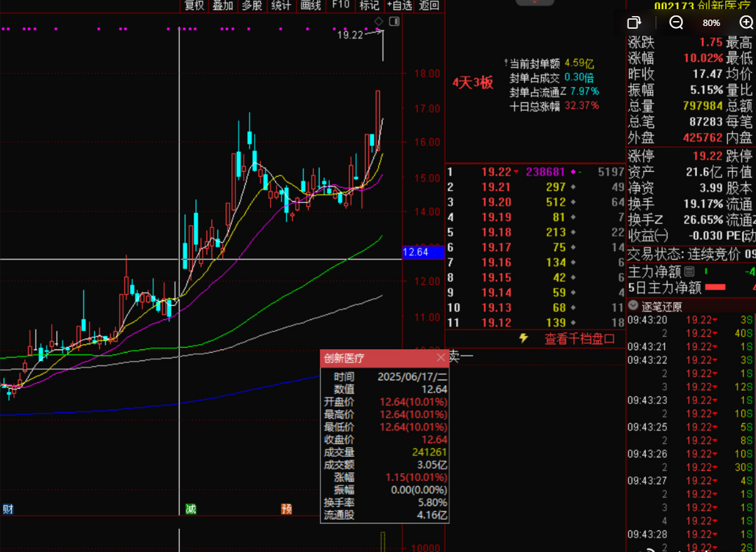
Task: Toggle the panel layout square at chart corner
Action: (x=394, y=22)
